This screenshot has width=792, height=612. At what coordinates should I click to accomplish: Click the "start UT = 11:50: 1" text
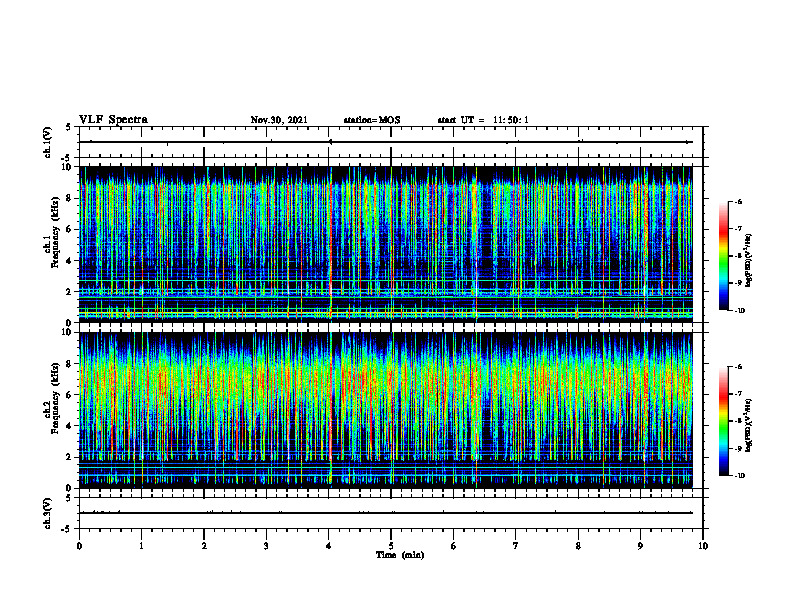[x=482, y=120]
